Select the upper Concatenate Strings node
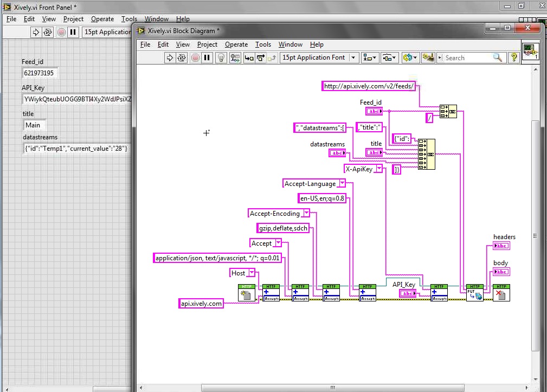Viewport: 547px width, 392px height. pyautogui.click(x=448, y=112)
